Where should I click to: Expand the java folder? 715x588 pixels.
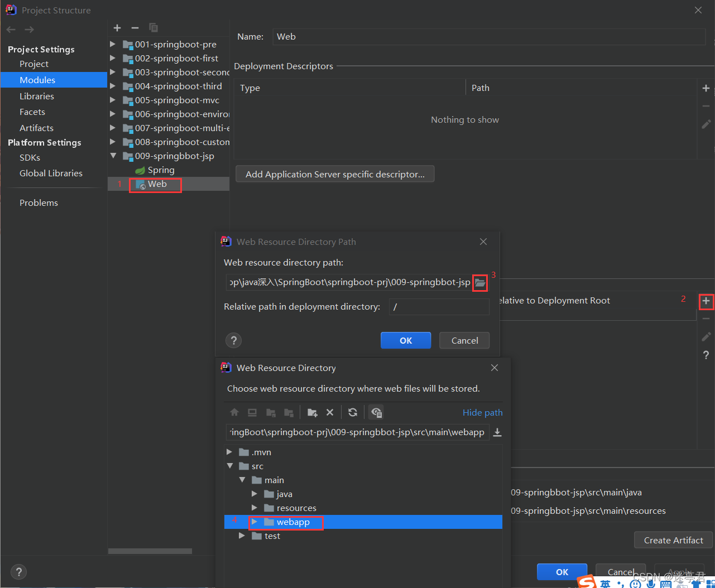(x=255, y=494)
